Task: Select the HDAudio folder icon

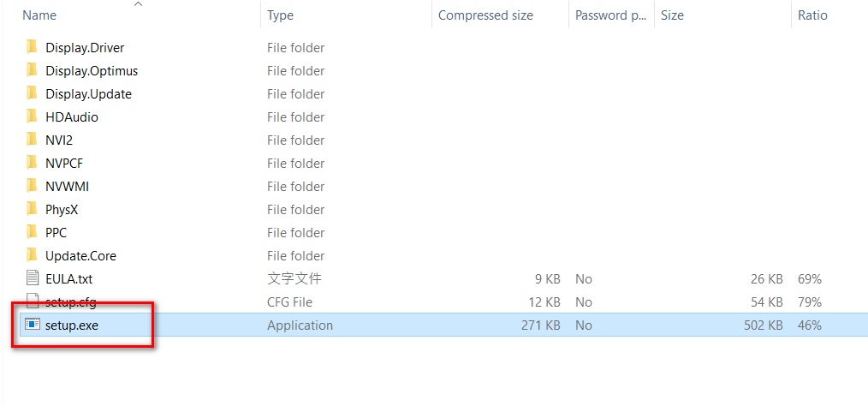Action: 32,116
